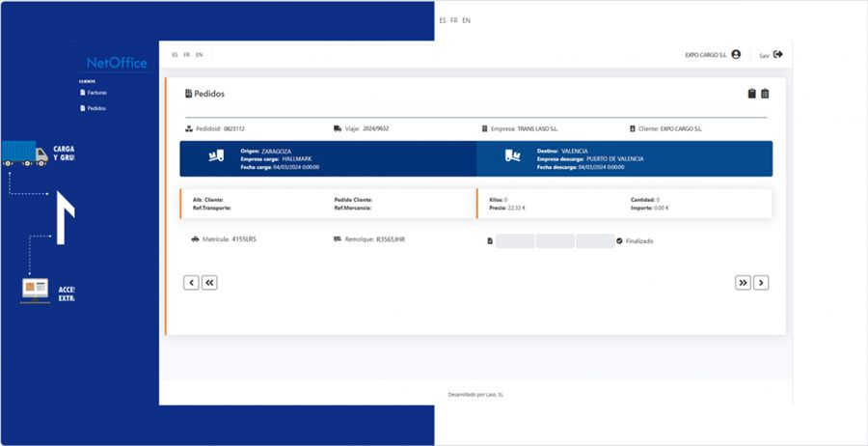Click the file icon next to sidebar Pedidos
The width and height of the screenshot is (868, 446).
pos(83,108)
